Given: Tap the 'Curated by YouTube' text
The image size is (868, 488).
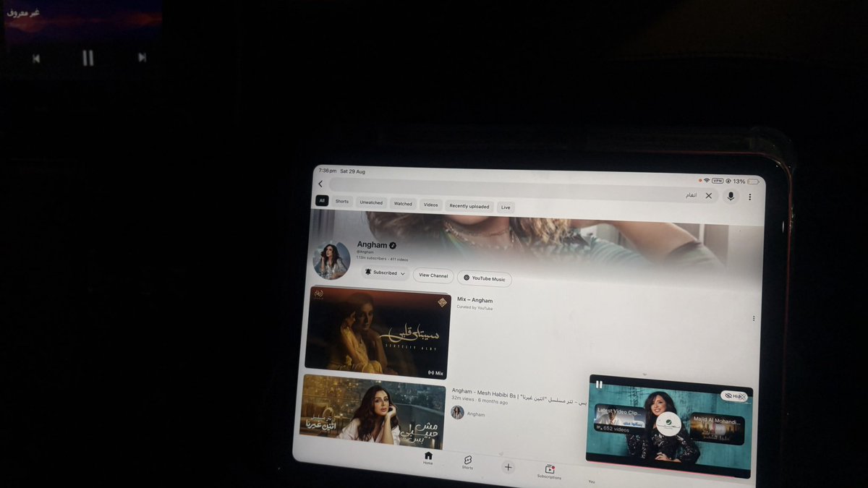Looking at the screenshot, I should tap(475, 308).
